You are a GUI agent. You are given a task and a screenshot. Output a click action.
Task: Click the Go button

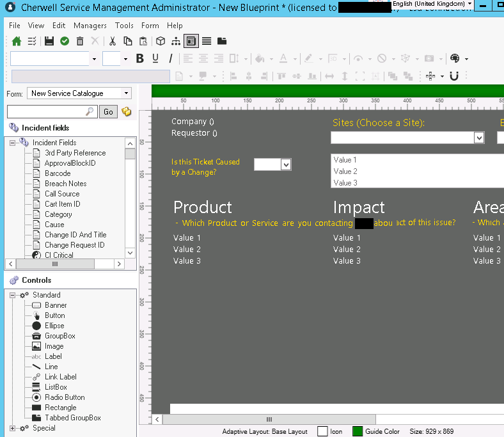pos(108,112)
